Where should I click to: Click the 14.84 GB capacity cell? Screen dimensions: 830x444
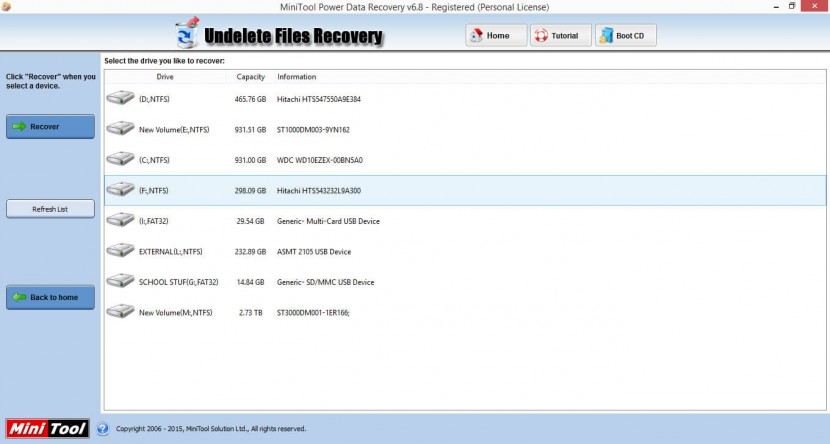(x=250, y=282)
